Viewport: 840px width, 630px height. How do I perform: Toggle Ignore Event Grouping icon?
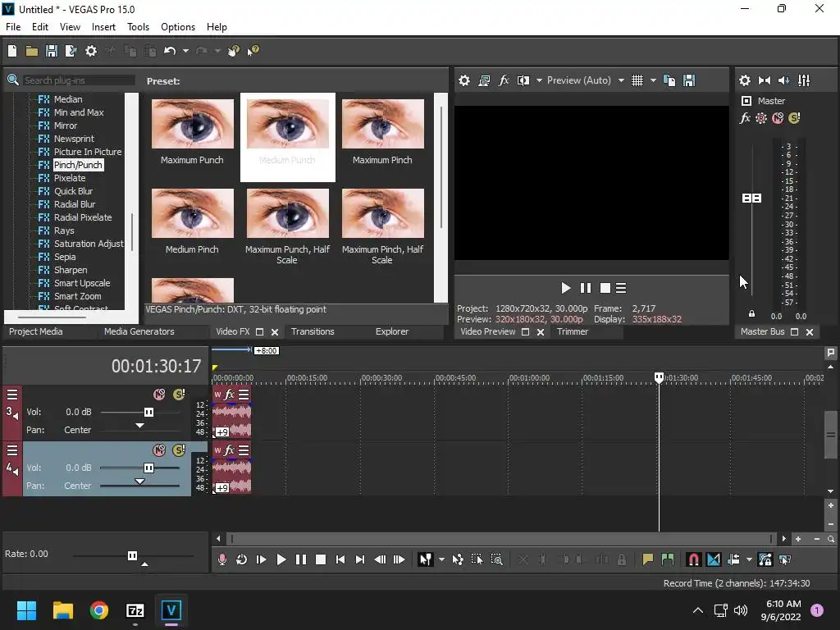pos(785,559)
